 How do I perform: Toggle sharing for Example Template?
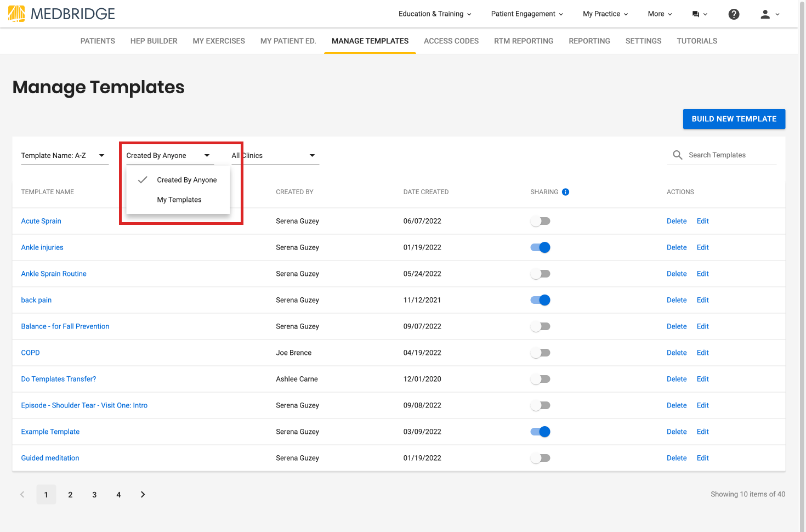pyautogui.click(x=540, y=432)
